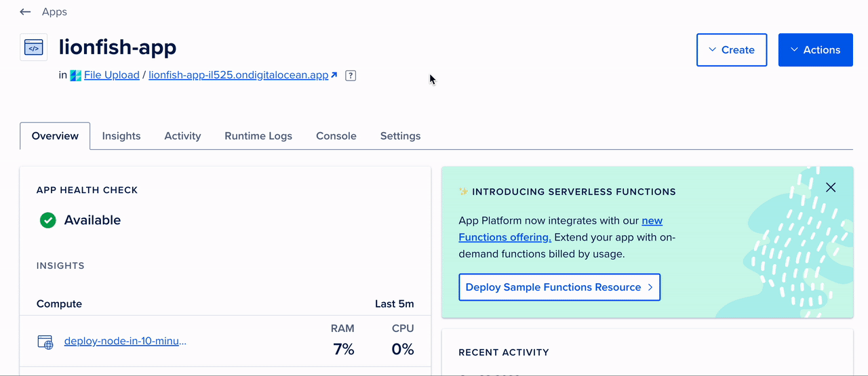Click the Last 5m label

394,304
